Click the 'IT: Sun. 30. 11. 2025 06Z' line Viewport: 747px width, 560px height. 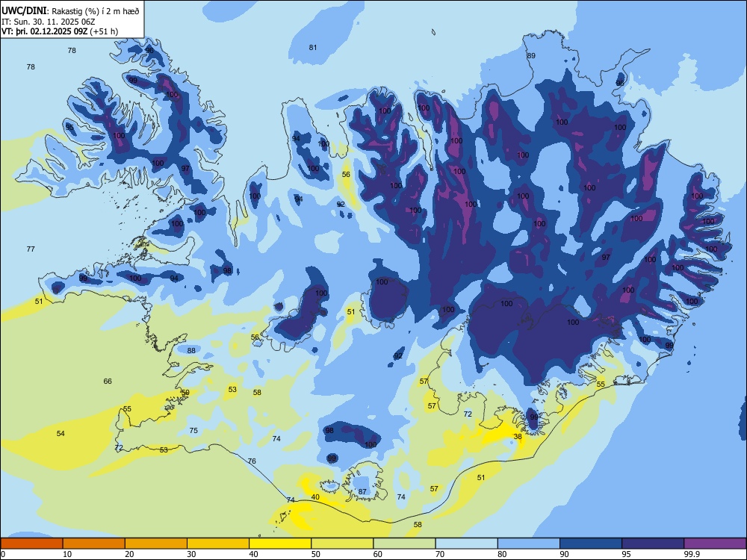(x=48, y=22)
